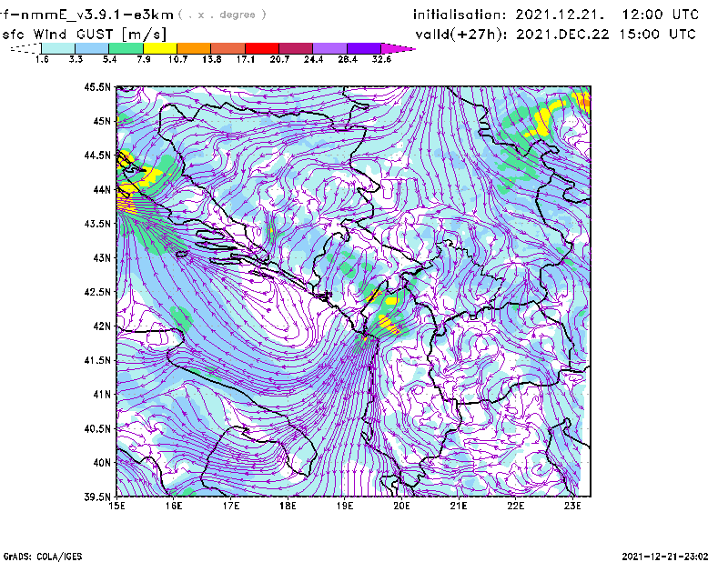The height and width of the screenshot is (562, 728).
Task: Click the 'sfc Wind GUST [m/s]' label
Action: (x=84, y=35)
